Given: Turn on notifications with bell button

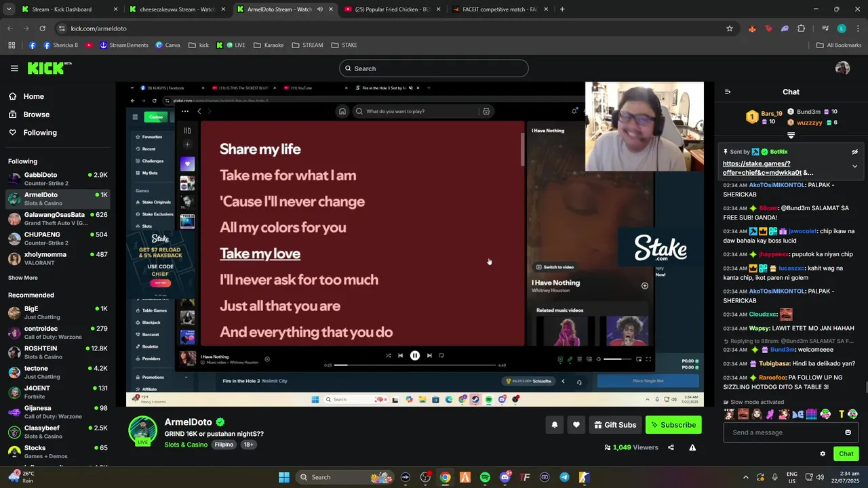Looking at the screenshot, I should coord(554,425).
